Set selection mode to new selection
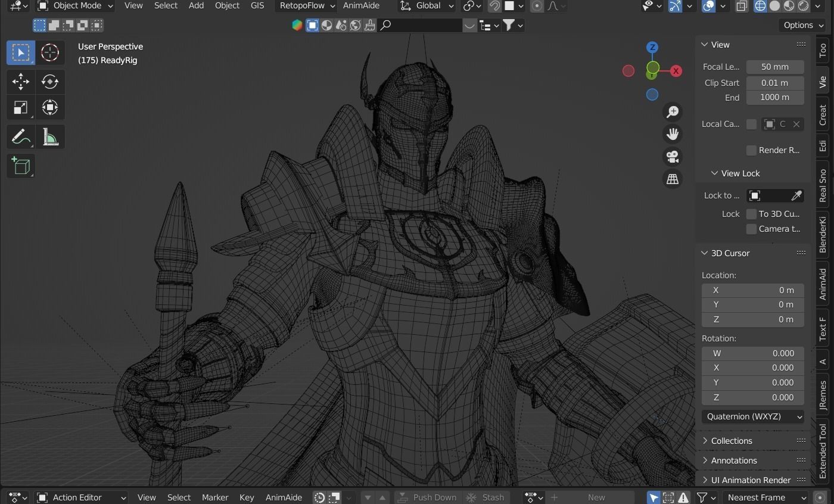The width and height of the screenshot is (834, 504). click(39, 25)
